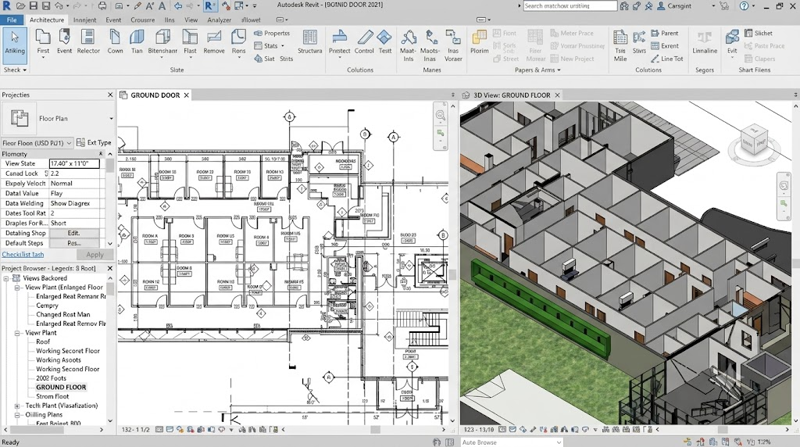The width and height of the screenshot is (800, 447).
Task: Open the View ribbon tab
Action: point(191,20)
